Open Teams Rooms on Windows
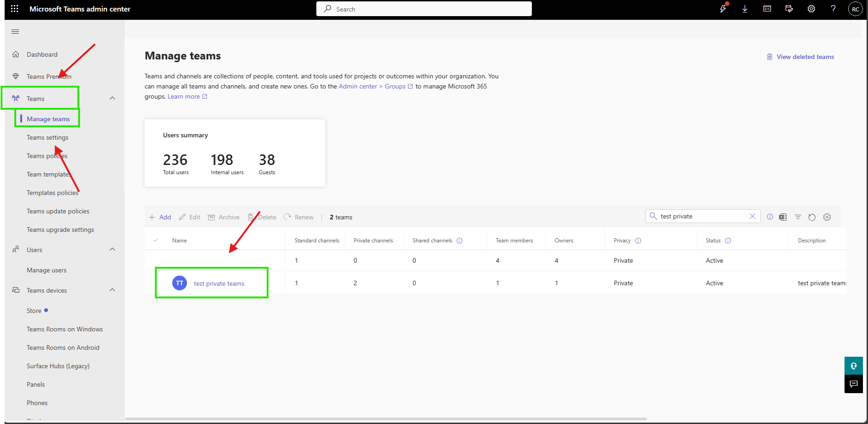Image resolution: width=868 pixels, height=424 pixels. click(x=65, y=329)
